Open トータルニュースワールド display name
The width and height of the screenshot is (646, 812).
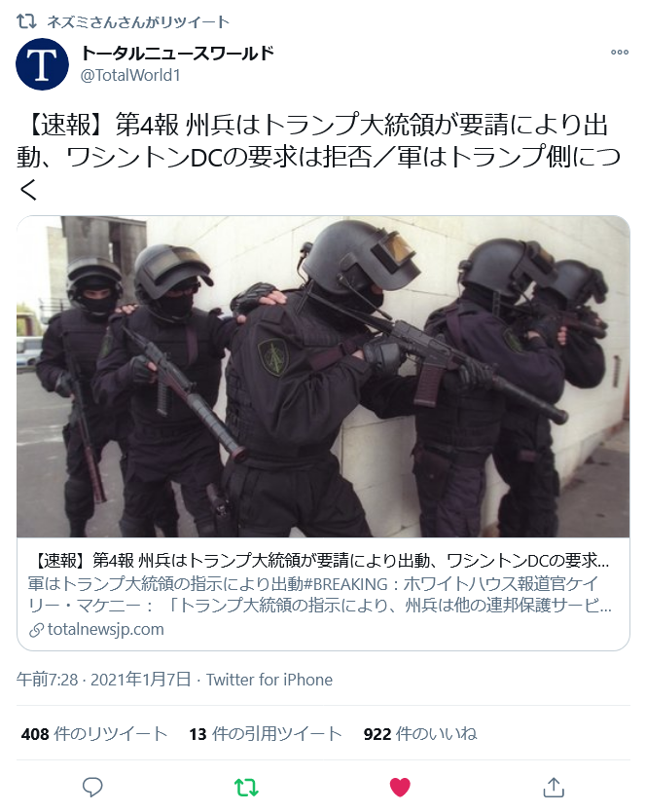pyautogui.click(x=177, y=53)
